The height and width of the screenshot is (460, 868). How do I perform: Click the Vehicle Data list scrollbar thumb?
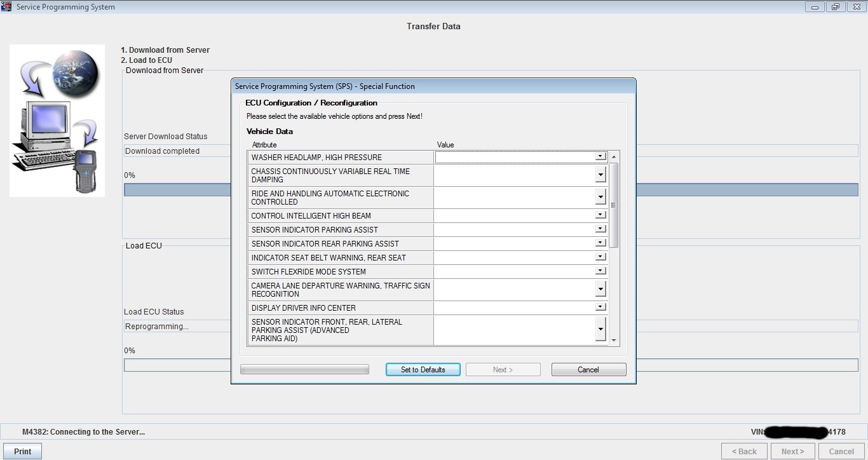point(614,205)
